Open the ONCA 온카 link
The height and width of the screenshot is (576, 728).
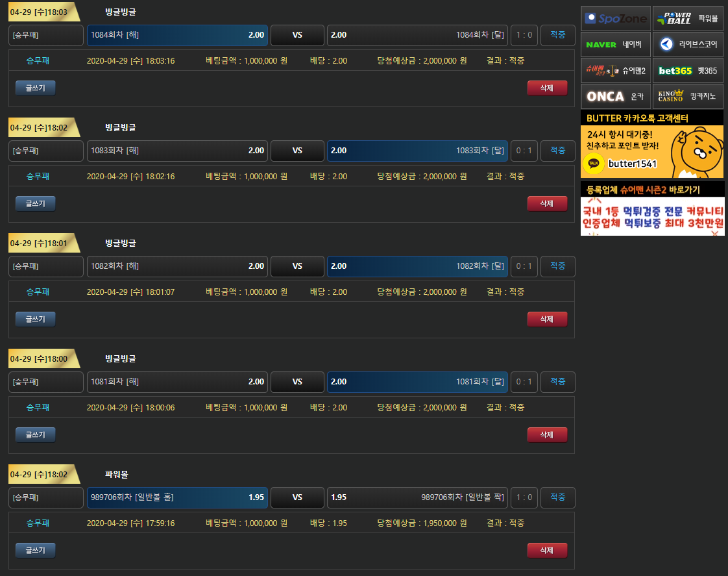point(615,96)
